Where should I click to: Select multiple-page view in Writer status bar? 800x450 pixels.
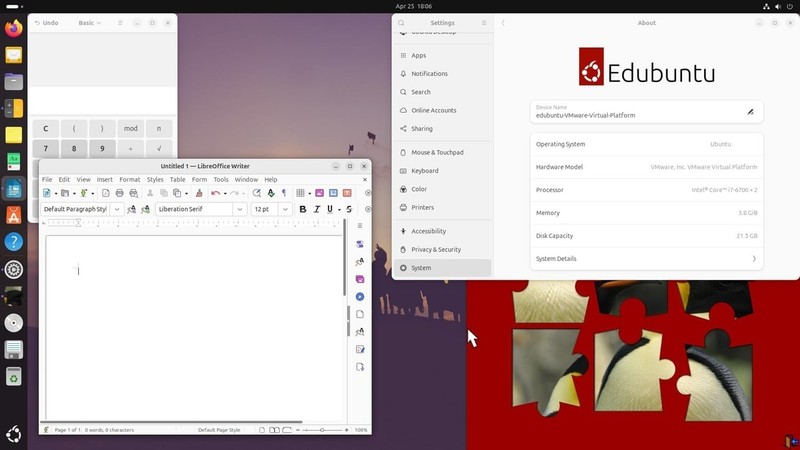coord(274,430)
